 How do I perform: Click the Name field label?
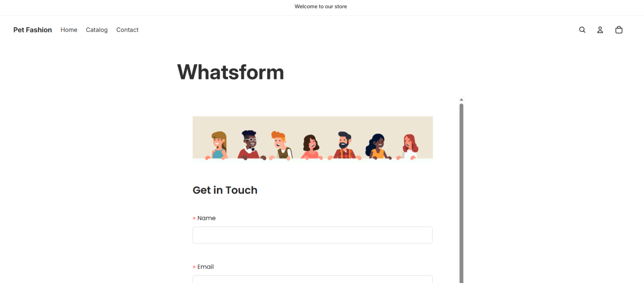206,218
